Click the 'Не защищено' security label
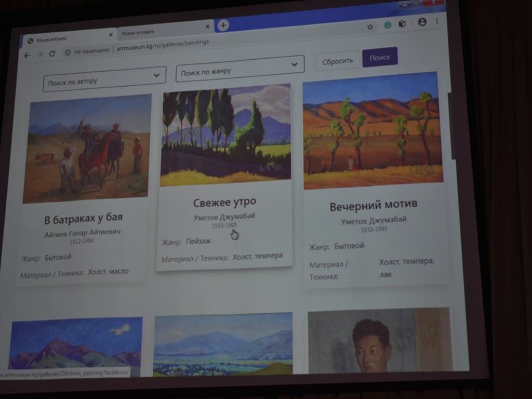Image resolution: width=532 pixels, height=399 pixels. (91, 51)
